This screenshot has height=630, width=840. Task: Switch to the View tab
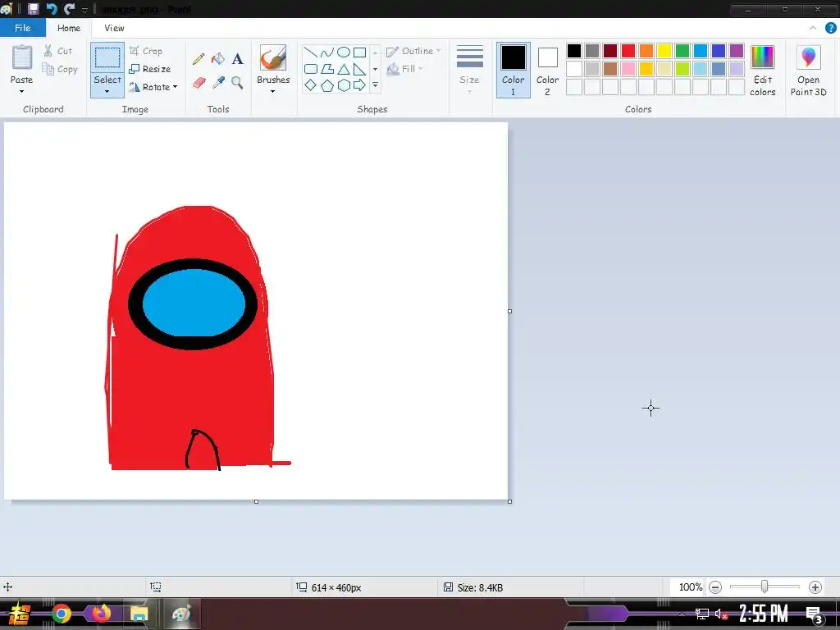tap(114, 28)
